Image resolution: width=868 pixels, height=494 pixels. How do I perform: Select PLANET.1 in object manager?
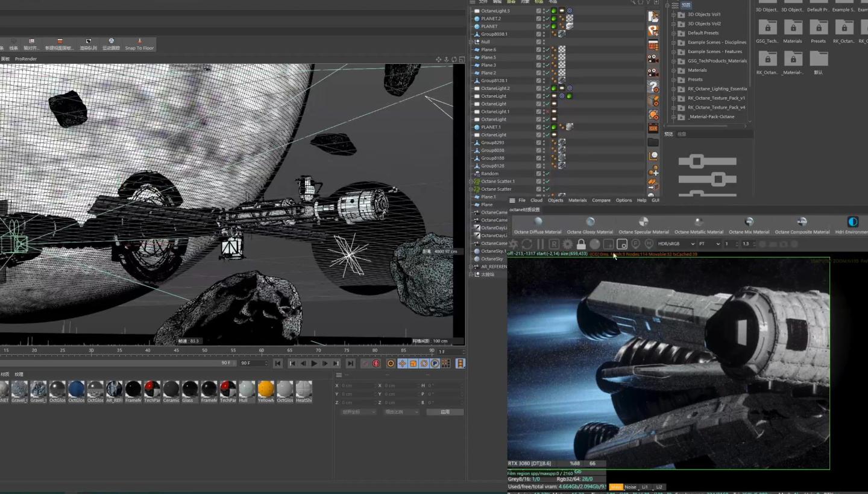point(491,127)
